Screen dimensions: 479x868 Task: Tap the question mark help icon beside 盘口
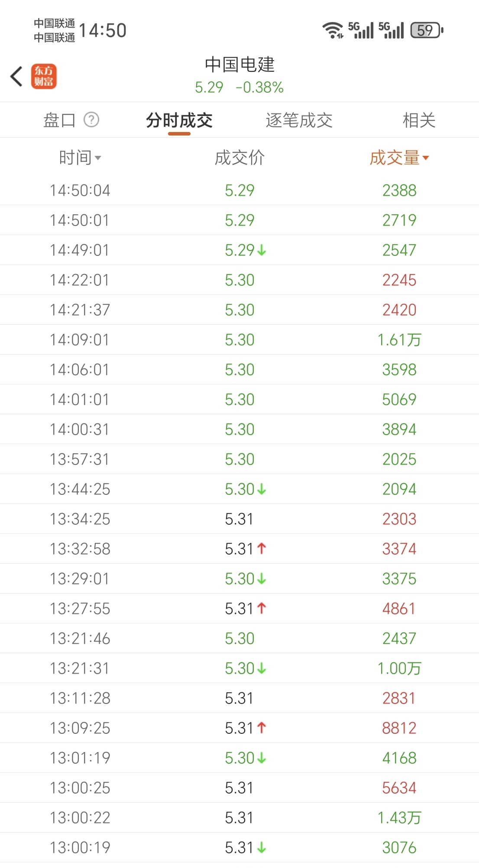91,119
